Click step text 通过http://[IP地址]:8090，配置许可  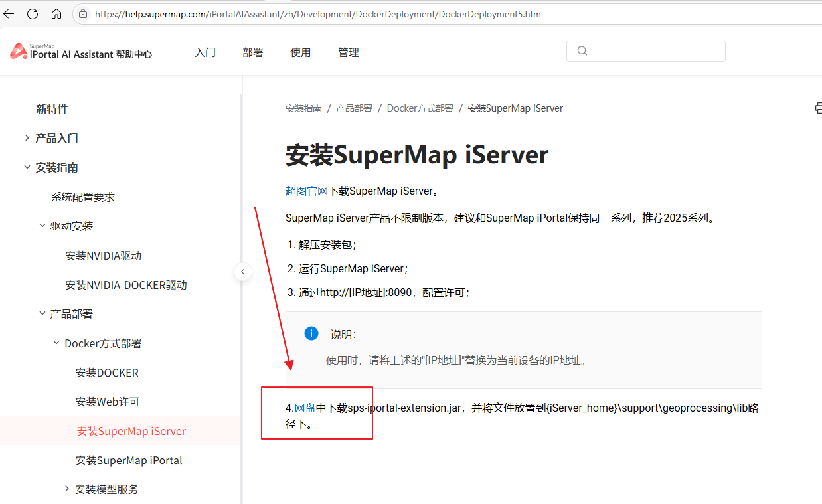[x=384, y=292]
